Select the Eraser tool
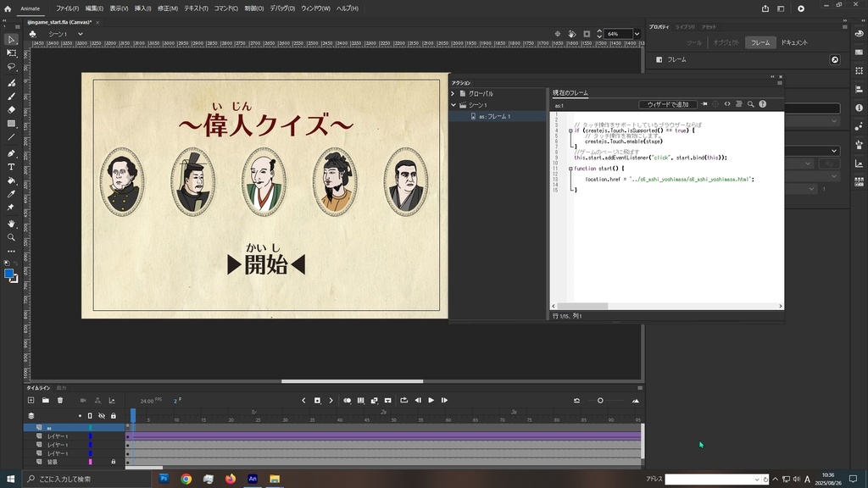 click(11, 109)
